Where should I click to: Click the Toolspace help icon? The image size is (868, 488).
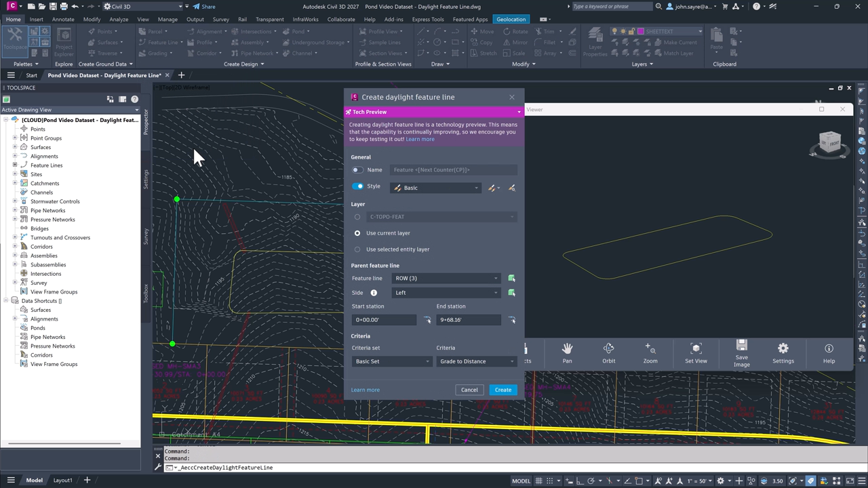tap(134, 99)
